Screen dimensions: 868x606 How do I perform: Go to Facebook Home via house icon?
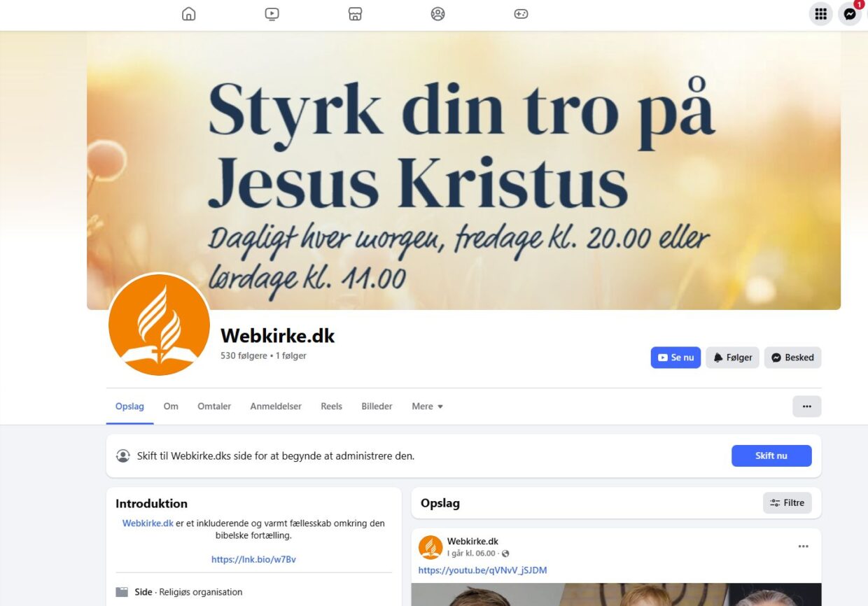coord(189,14)
